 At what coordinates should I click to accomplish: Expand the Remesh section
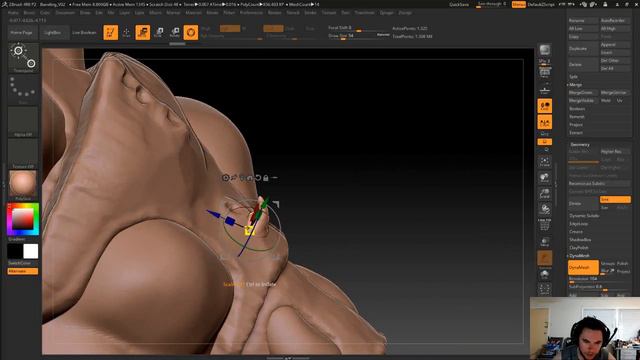click(577, 117)
